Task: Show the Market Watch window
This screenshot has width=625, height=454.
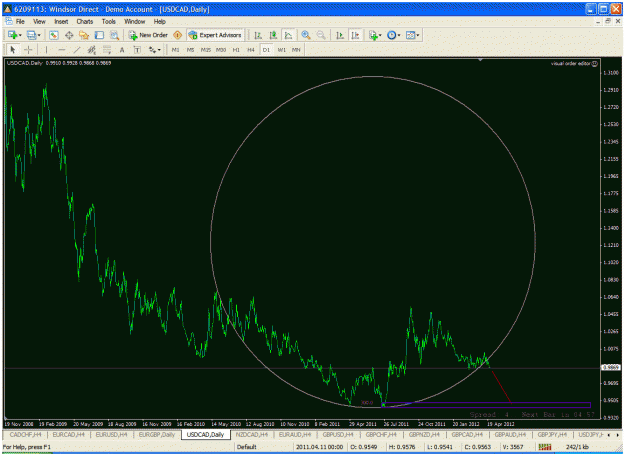Action: pyautogui.click(x=54, y=35)
